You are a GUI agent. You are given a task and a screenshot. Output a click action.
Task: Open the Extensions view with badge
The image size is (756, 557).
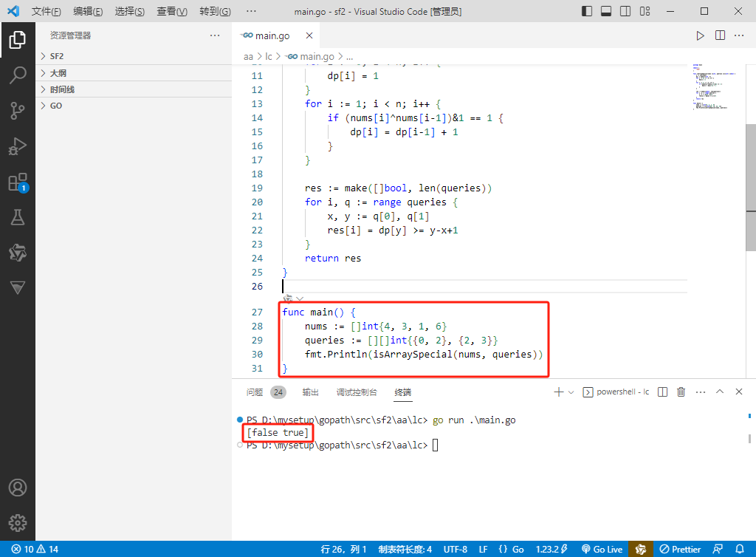click(18, 182)
